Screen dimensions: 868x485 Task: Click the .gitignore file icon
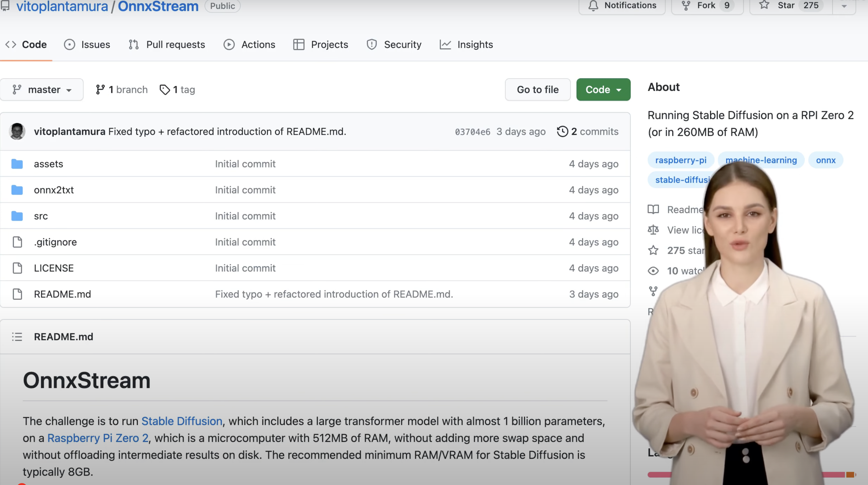tap(17, 242)
